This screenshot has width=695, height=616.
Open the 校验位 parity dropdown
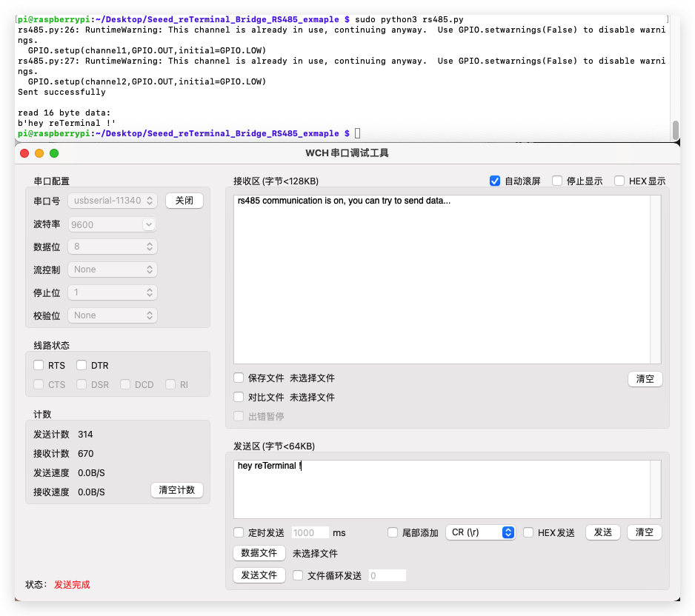coord(113,315)
